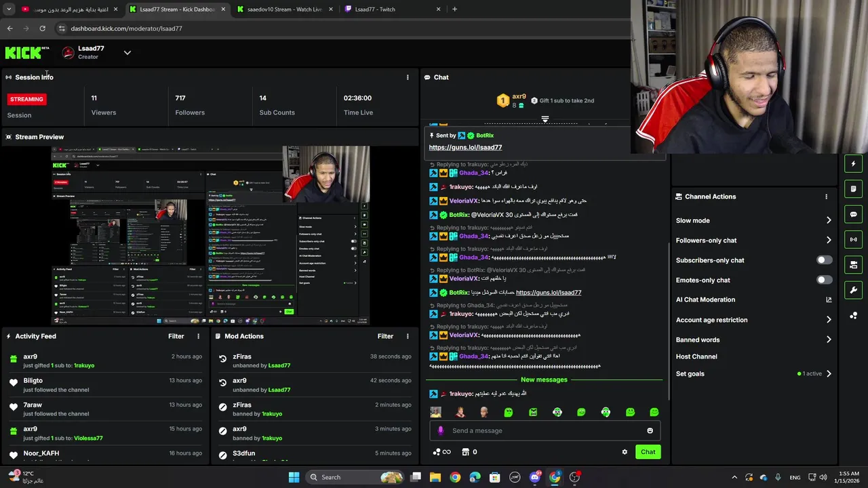Viewport: 868px width, 488px height.
Task: Click the Send a message input field
Action: [x=545, y=430]
